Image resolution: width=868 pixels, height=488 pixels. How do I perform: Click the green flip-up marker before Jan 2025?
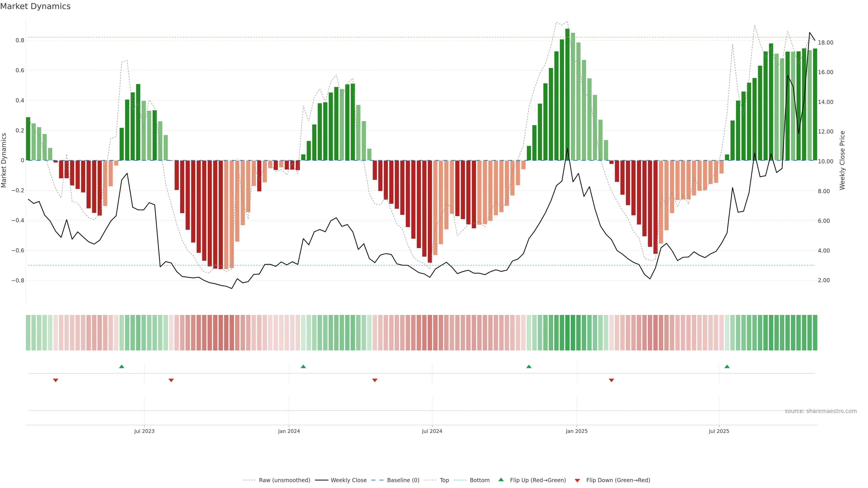coord(529,366)
